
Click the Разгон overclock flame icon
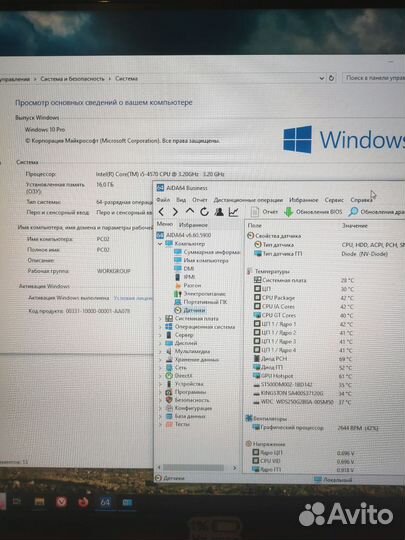click(x=178, y=285)
